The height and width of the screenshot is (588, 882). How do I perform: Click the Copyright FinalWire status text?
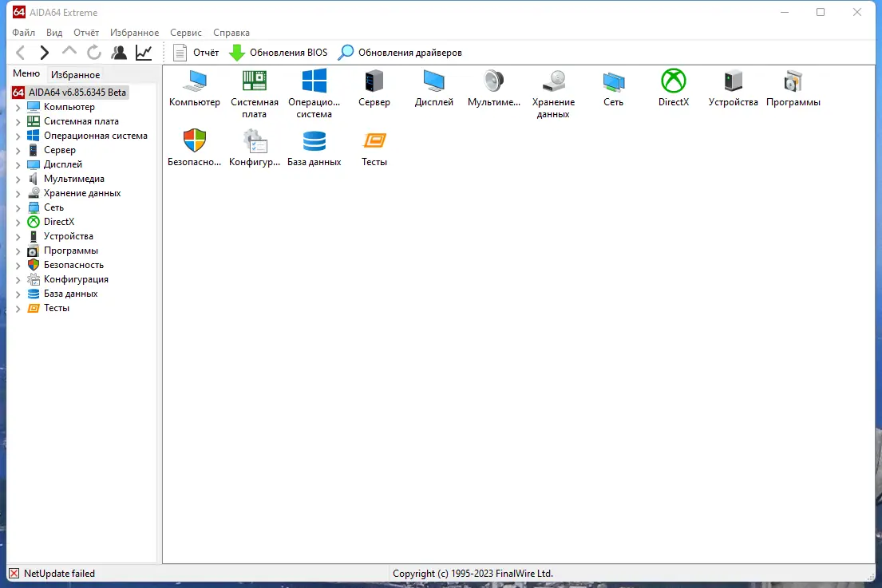pyautogui.click(x=473, y=574)
